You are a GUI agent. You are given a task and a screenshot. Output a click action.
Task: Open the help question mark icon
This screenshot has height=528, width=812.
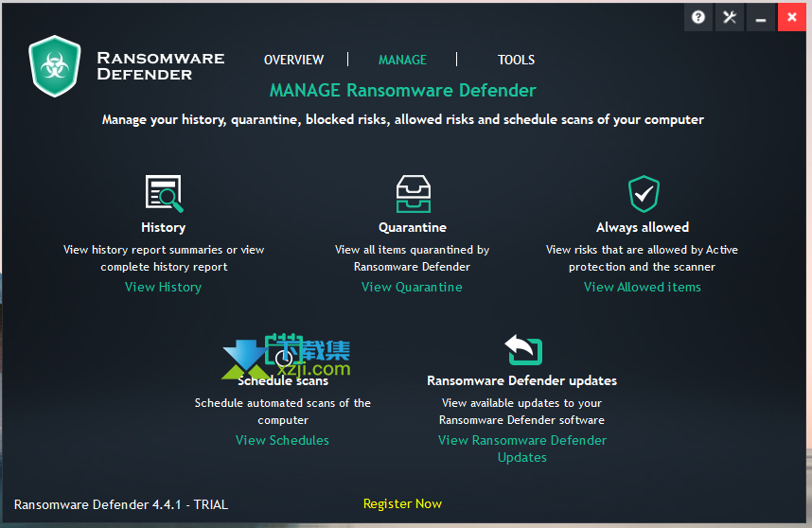tap(698, 18)
